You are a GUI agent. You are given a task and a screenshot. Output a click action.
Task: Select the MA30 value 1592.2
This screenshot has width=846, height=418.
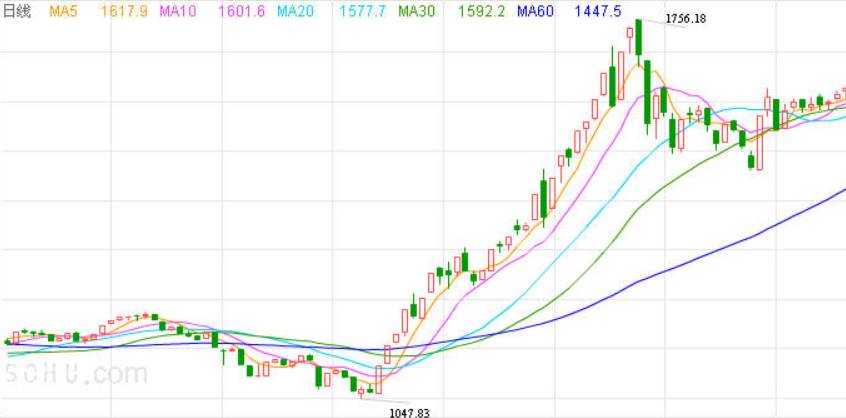click(478, 11)
